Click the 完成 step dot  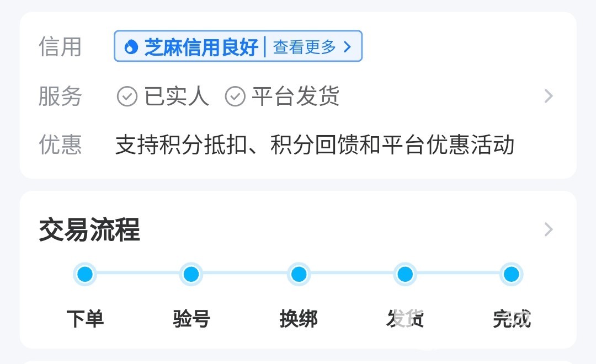pos(512,274)
